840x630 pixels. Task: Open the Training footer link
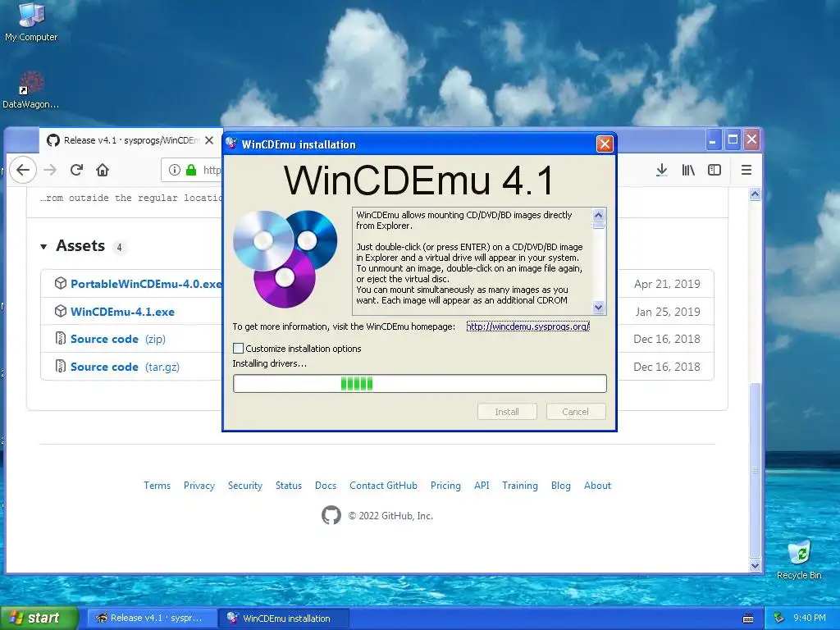519,486
